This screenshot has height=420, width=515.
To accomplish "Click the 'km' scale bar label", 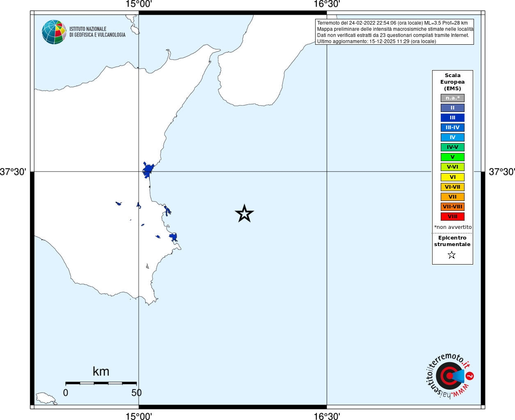I will tap(101, 372).
